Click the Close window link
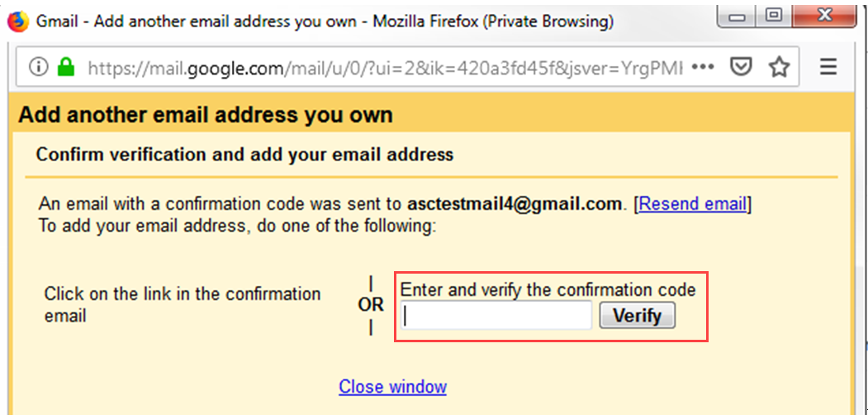The height and width of the screenshot is (415, 868). 392,386
